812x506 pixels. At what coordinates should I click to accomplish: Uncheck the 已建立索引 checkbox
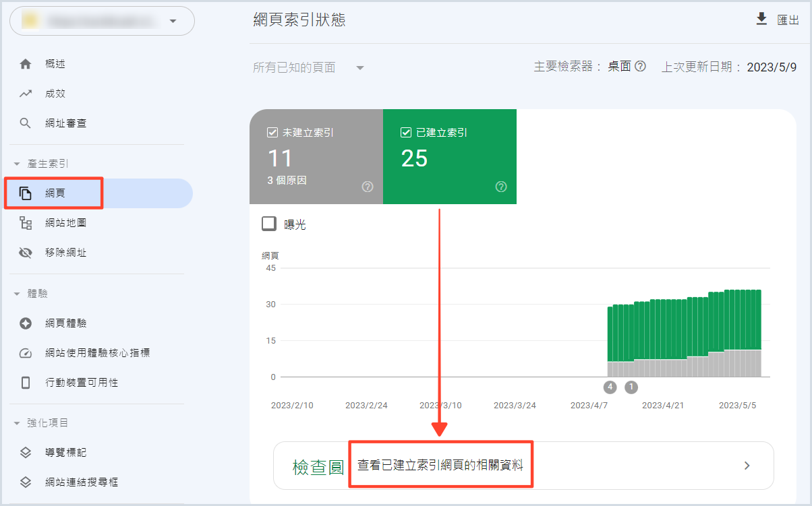406,133
